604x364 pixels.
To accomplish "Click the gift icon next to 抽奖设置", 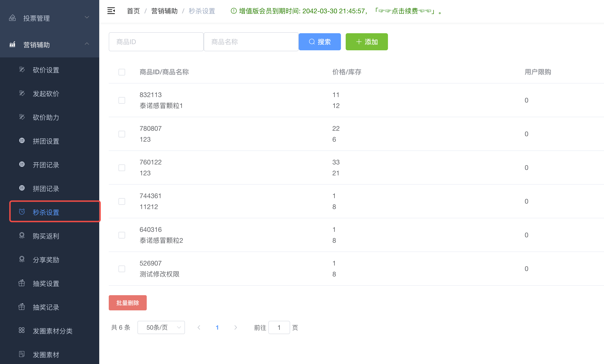I will point(22,283).
